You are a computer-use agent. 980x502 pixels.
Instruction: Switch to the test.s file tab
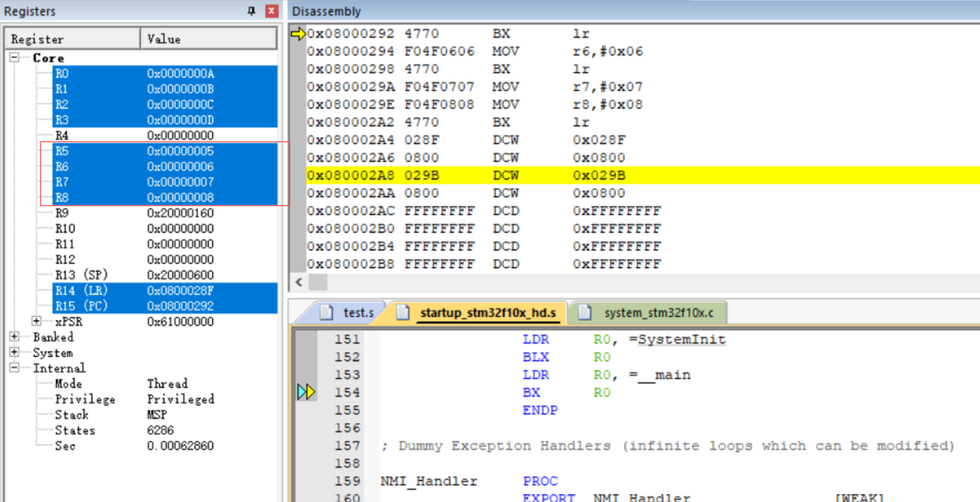pyautogui.click(x=347, y=313)
